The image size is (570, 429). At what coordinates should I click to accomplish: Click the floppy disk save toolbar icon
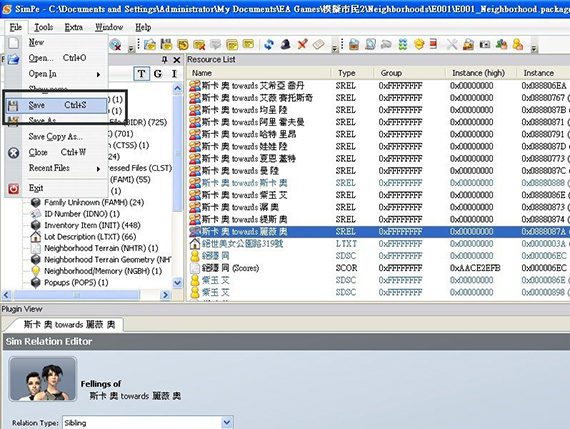[166, 45]
